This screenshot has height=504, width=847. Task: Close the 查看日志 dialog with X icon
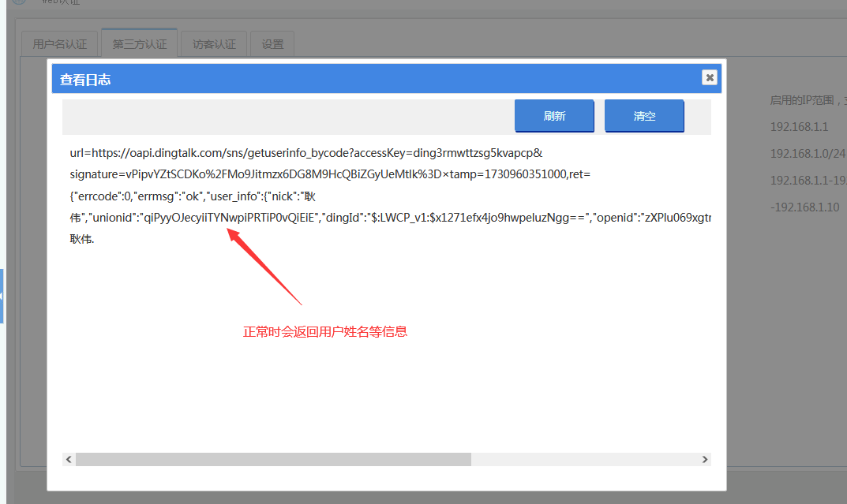709,77
